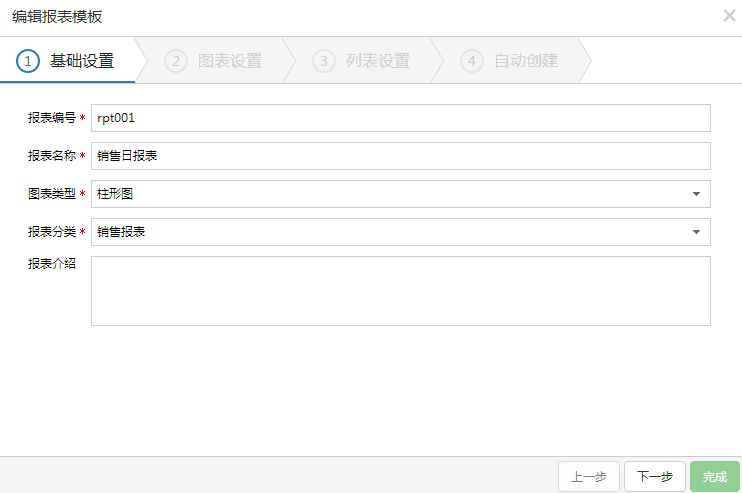Focus the 报表名称 text field
Image resolution: width=742 pixels, height=493 pixels.
pyautogui.click(x=401, y=156)
